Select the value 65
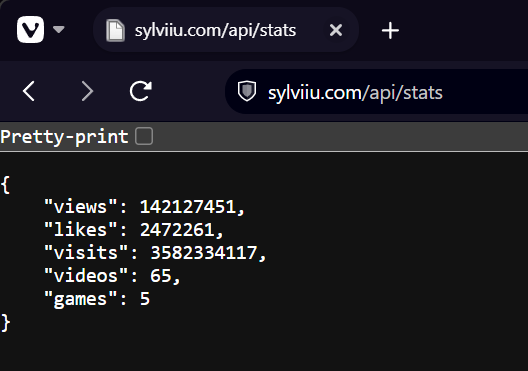 click(161, 276)
